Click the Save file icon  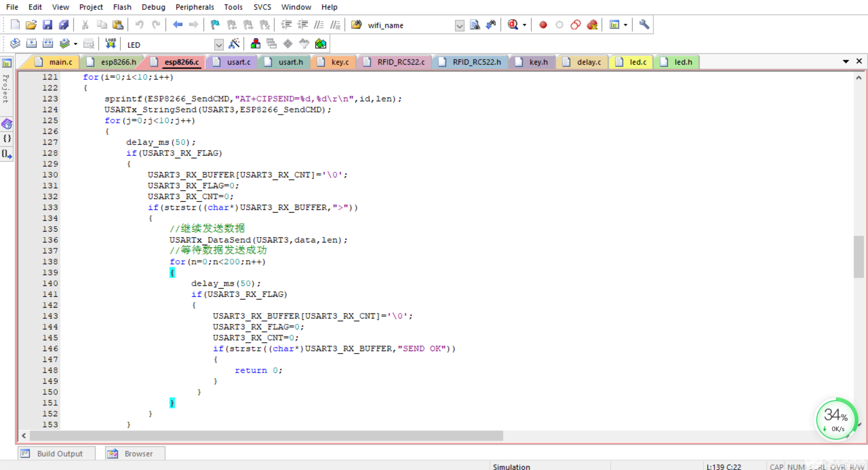point(47,25)
